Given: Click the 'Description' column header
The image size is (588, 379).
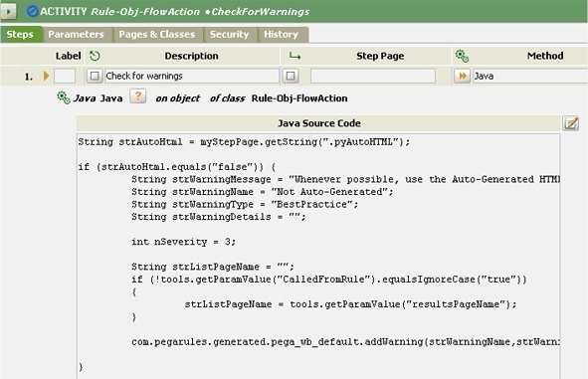Looking at the screenshot, I should (x=191, y=56).
